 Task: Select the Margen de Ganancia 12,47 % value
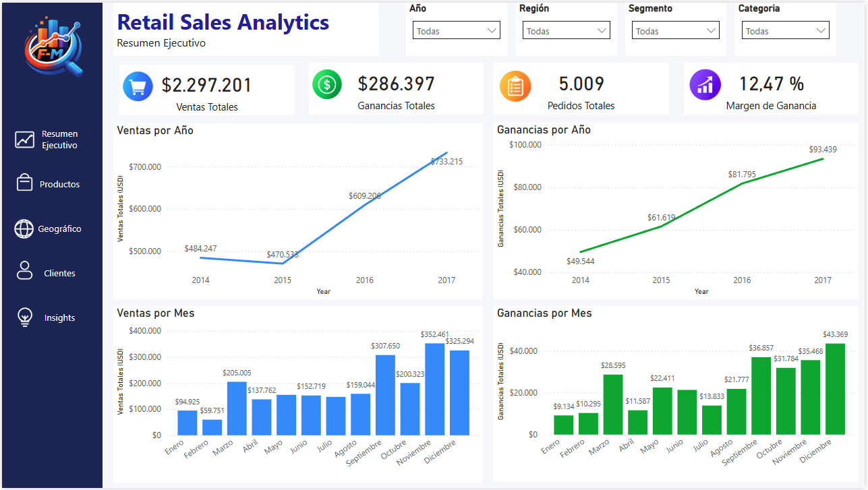click(x=772, y=84)
